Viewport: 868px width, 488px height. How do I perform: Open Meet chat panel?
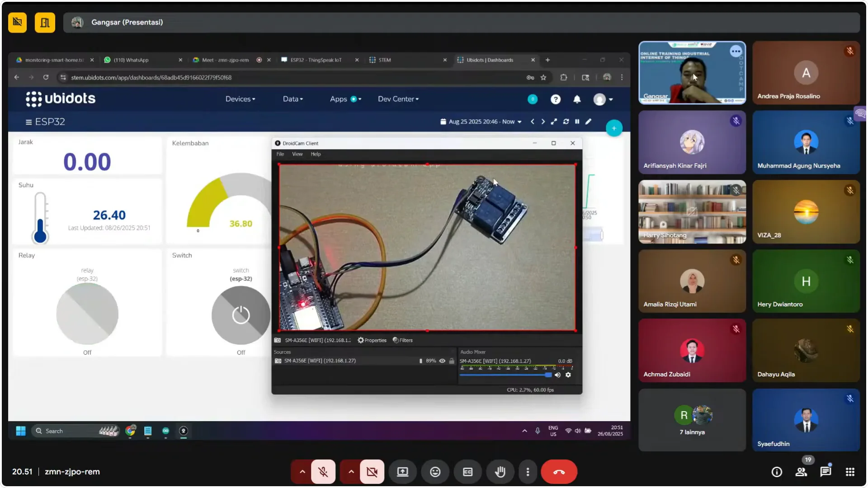[826, 472]
